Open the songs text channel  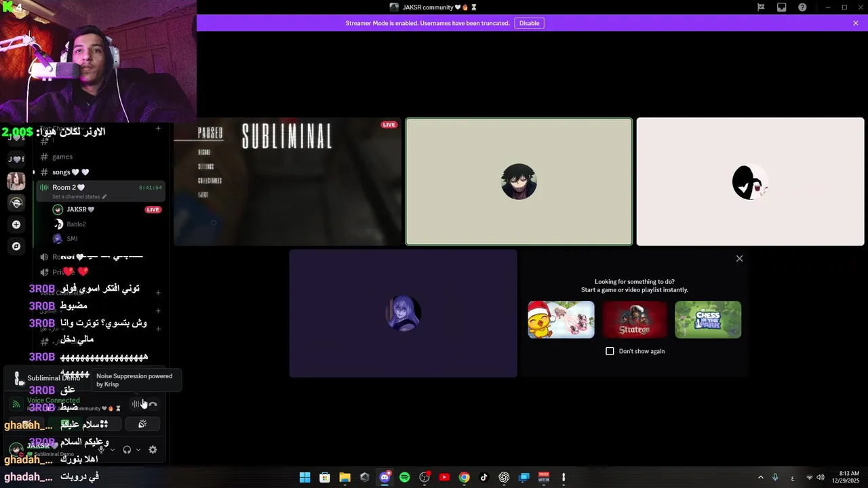click(100, 172)
